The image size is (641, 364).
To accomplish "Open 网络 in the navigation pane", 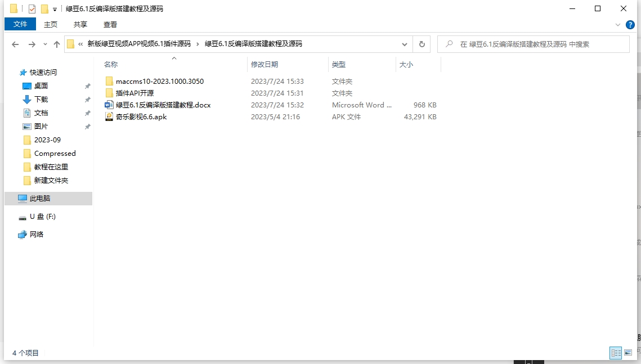I will click(x=37, y=234).
